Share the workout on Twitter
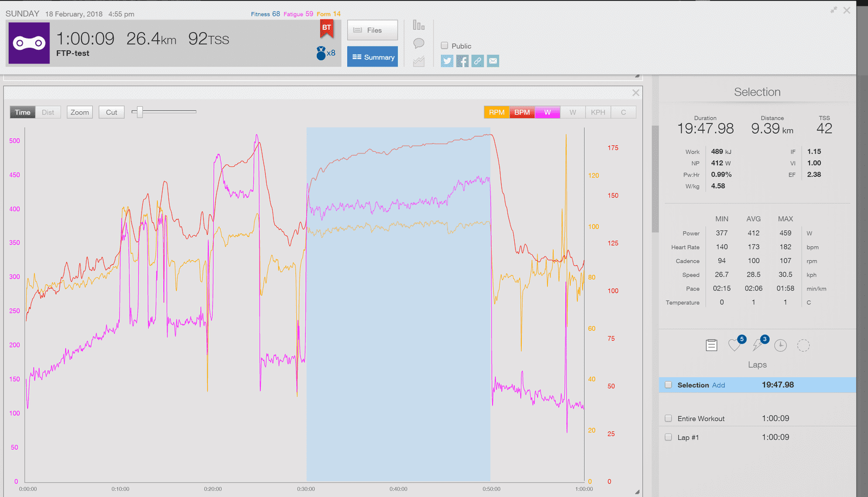Viewport: 868px width, 497px height. 446,61
